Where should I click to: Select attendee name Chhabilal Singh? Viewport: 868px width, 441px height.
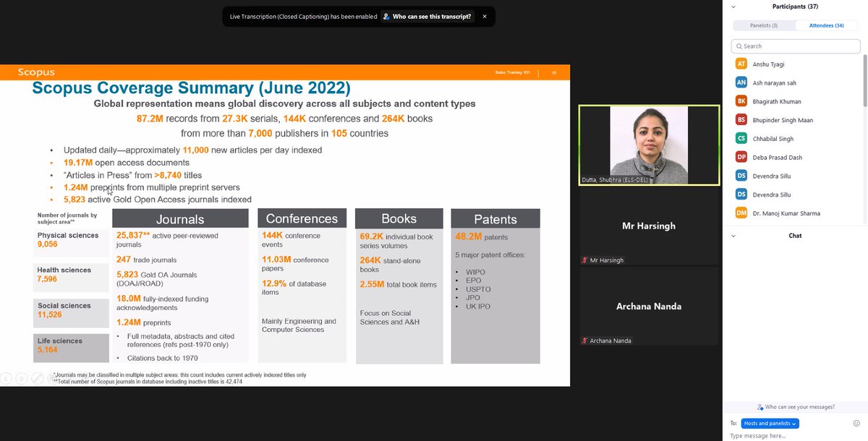tap(773, 139)
